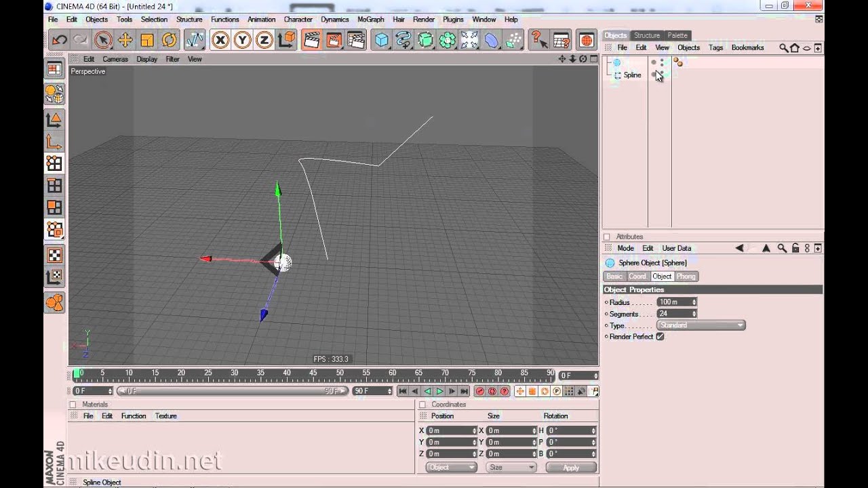Click the timeline preview range slider bar
The image size is (868, 488).
232,391
